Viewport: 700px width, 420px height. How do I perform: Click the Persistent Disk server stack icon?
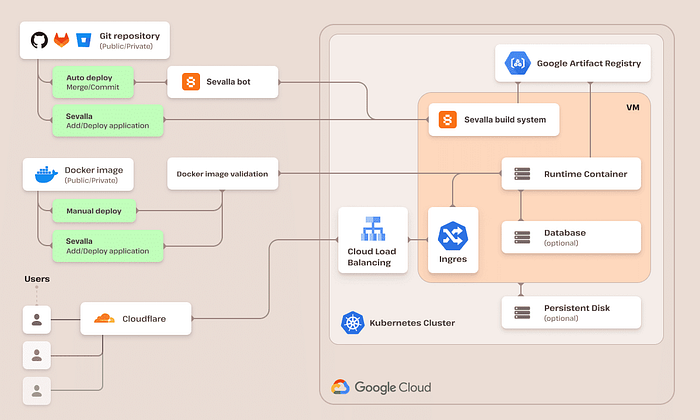(x=522, y=312)
